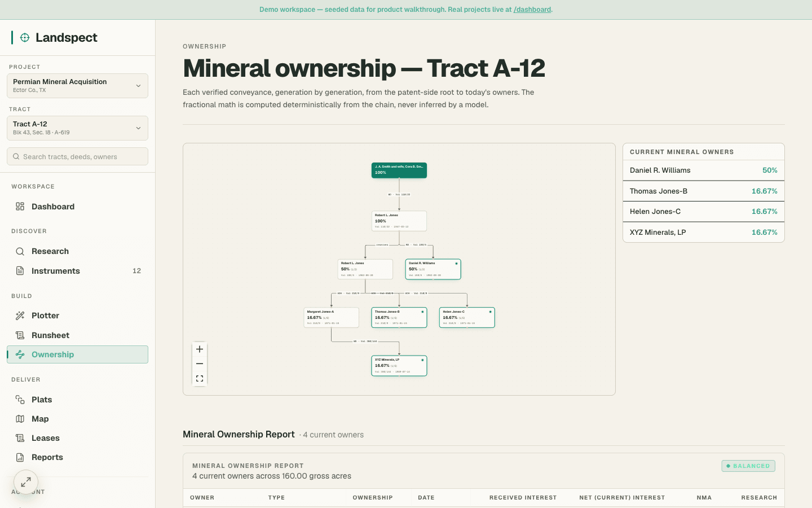Click the WD Vol 180/5 edge label
This screenshot has width=812, height=508.
pyautogui.click(x=416, y=245)
